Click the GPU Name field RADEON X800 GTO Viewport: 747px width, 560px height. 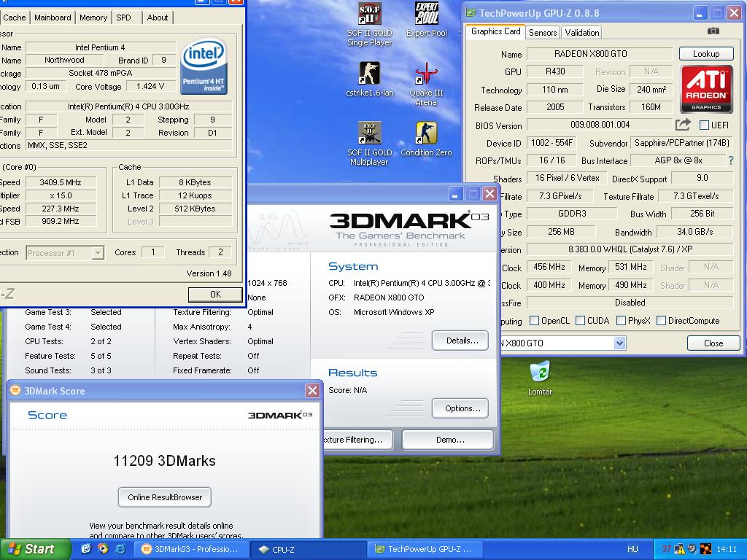click(x=600, y=54)
